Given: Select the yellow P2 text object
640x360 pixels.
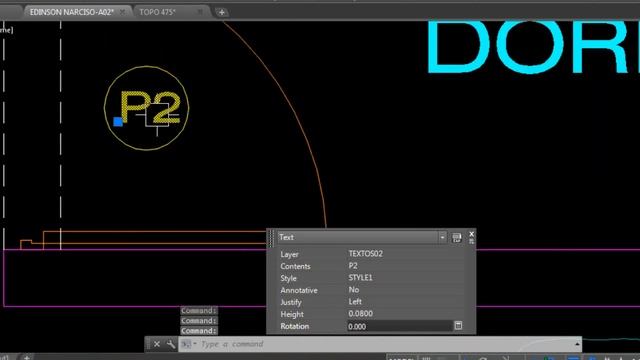Looking at the screenshot, I should [150, 107].
